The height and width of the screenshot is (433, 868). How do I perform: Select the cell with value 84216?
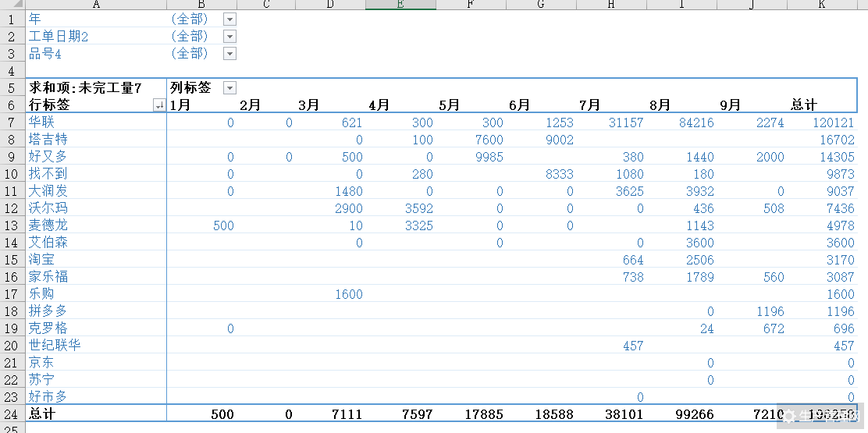(696, 122)
